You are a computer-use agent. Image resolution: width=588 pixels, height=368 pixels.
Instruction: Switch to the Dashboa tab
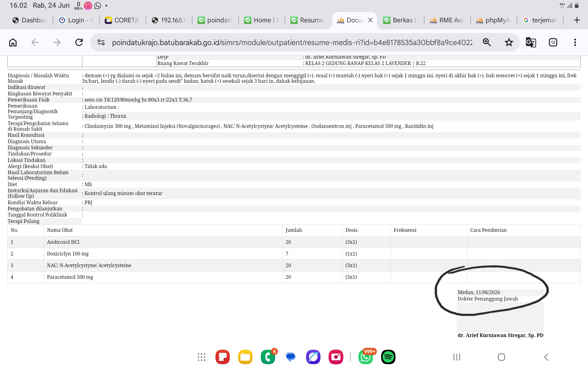point(30,20)
